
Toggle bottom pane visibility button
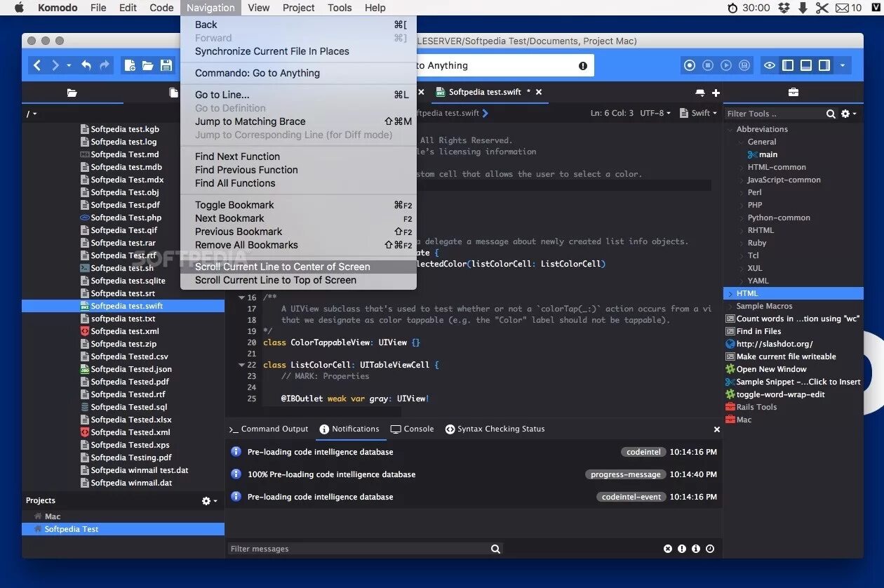pos(806,65)
